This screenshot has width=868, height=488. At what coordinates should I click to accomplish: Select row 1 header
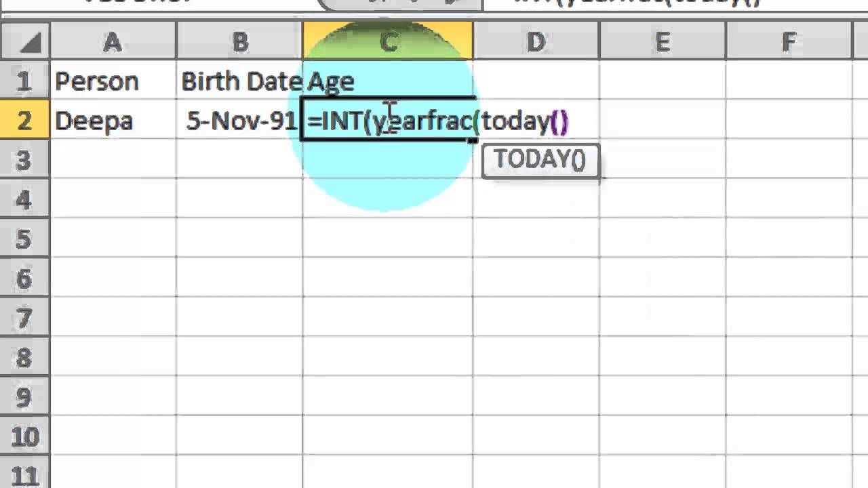tap(24, 81)
